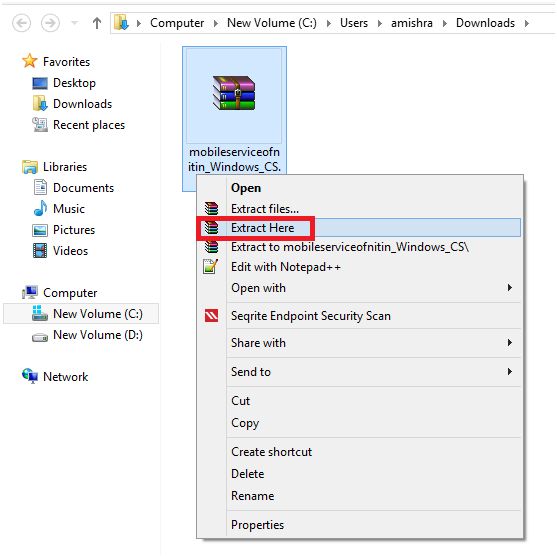Select the WinRAR archive file thumbnail
The image size is (557, 558).
[x=234, y=93]
